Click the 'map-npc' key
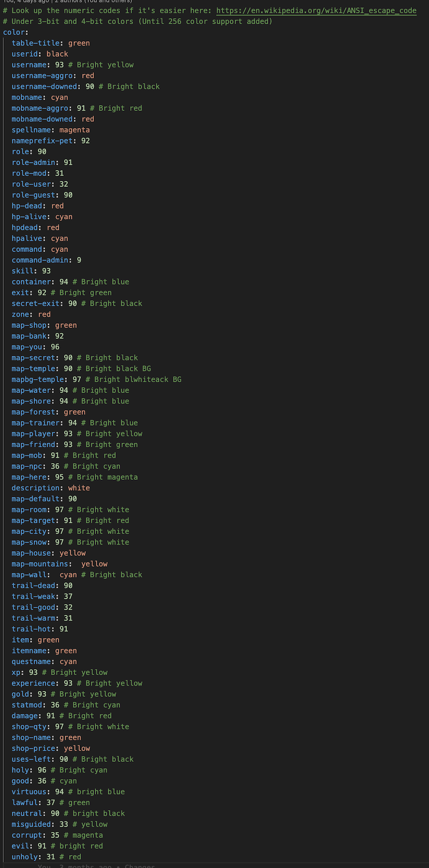 click(27, 466)
